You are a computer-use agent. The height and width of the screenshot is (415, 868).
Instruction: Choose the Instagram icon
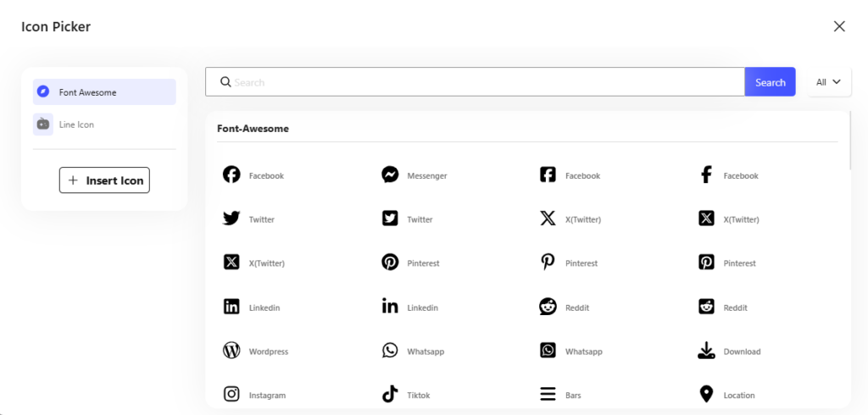click(231, 394)
